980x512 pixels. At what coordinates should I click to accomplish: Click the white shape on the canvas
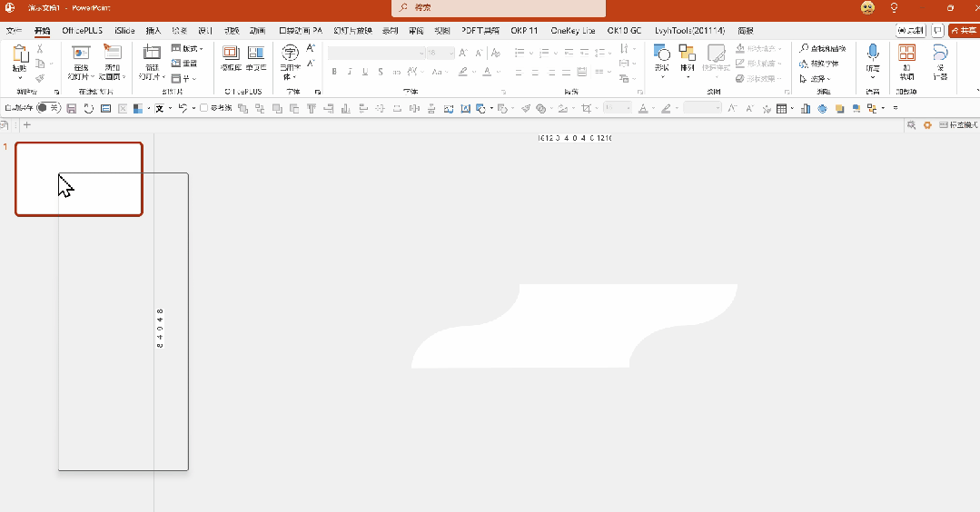[574, 326]
